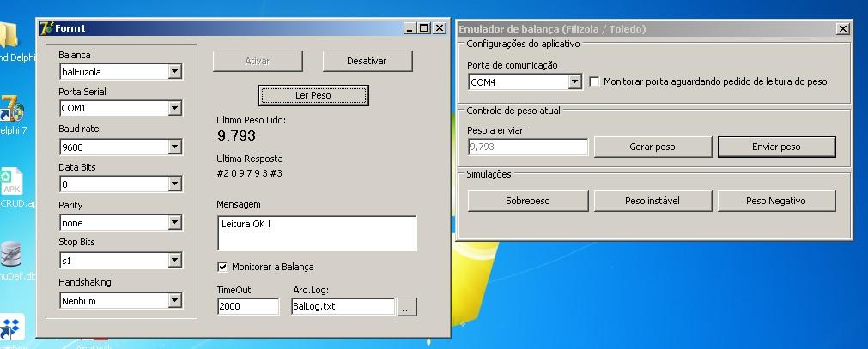Open the Parity dropdown set to none
Viewport: 868px width, 349px height.
point(175,222)
